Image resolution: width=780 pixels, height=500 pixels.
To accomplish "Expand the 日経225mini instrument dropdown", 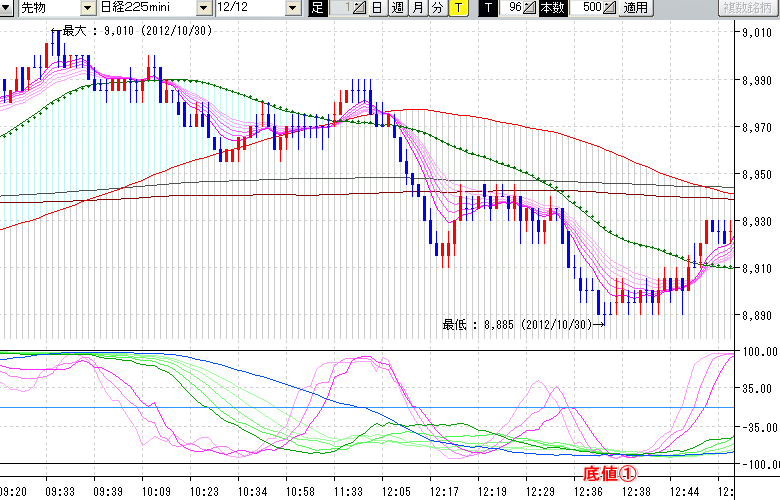I will point(204,8).
